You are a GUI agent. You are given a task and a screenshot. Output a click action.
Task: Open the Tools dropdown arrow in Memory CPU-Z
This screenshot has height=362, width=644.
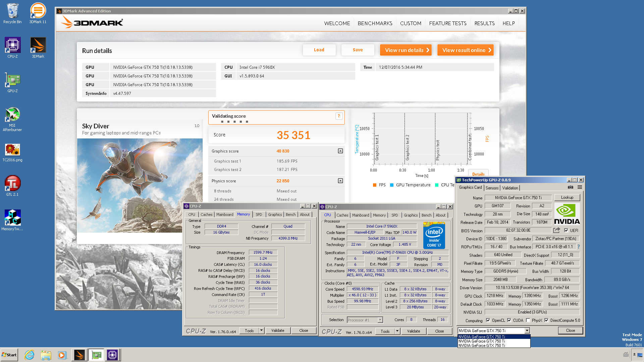pos(261,330)
